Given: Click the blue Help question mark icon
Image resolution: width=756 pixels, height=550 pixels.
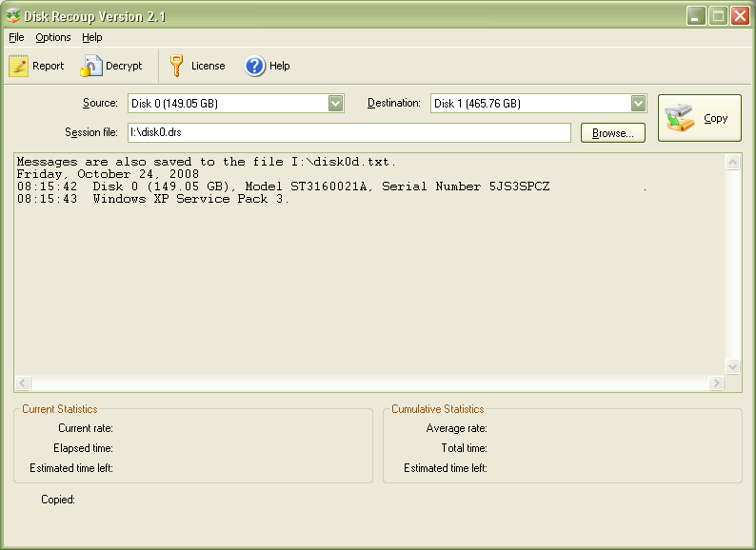Looking at the screenshot, I should [255, 66].
